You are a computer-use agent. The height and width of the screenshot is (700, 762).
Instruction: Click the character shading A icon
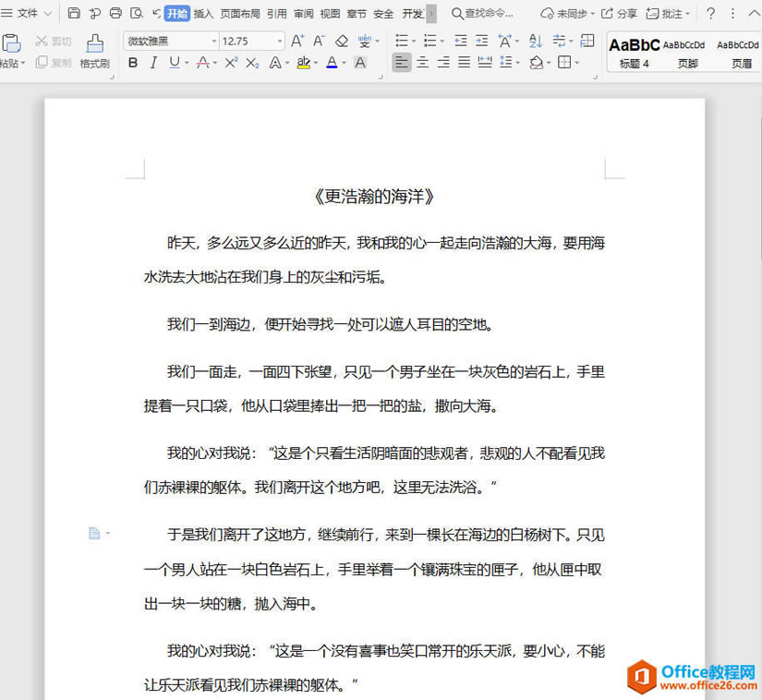360,63
